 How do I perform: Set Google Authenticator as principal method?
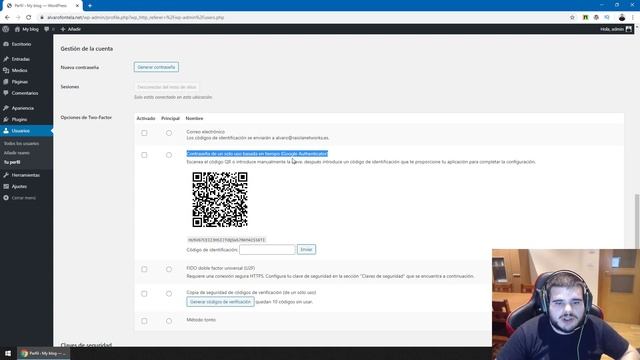[169, 155]
